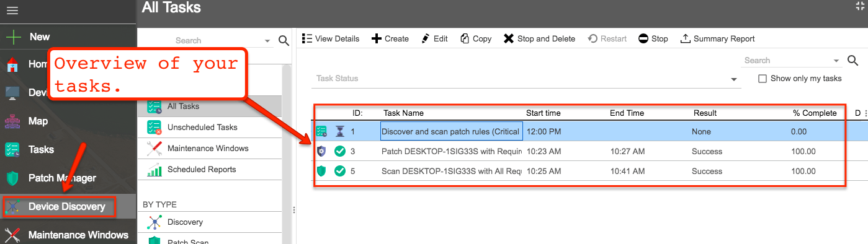Viewport: 868px width, 244px height.
Task: Click green check icon of task 5
Action: [339, 171]
